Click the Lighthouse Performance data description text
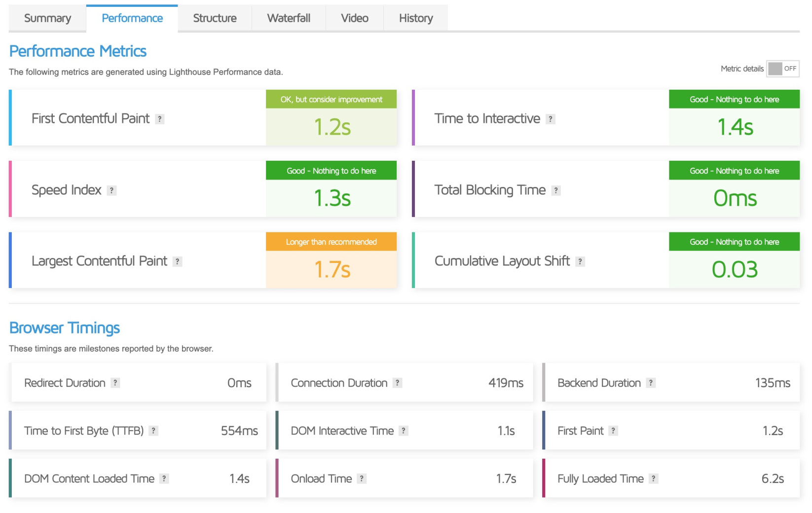The width and height of the screenshot is (812, 513). (x=146, y=72)
